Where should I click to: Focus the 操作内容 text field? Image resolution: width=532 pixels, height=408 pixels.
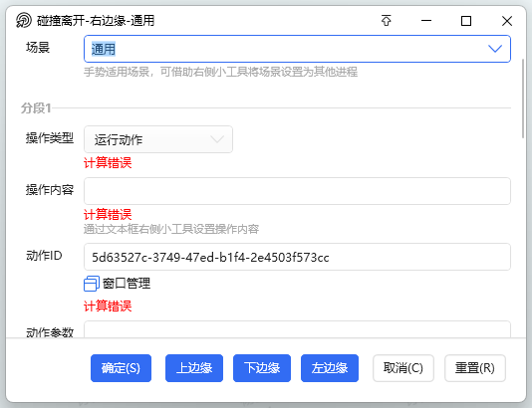[x=297, y=191]
